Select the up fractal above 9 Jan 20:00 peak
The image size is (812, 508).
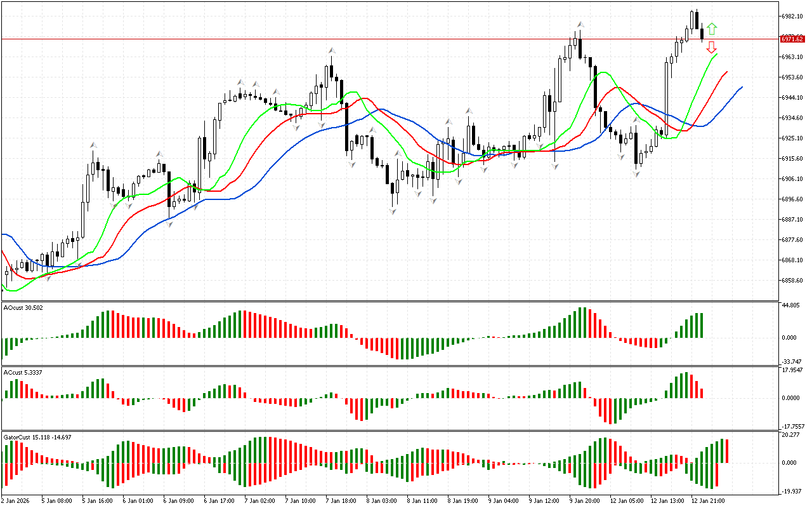coord(579,25)
